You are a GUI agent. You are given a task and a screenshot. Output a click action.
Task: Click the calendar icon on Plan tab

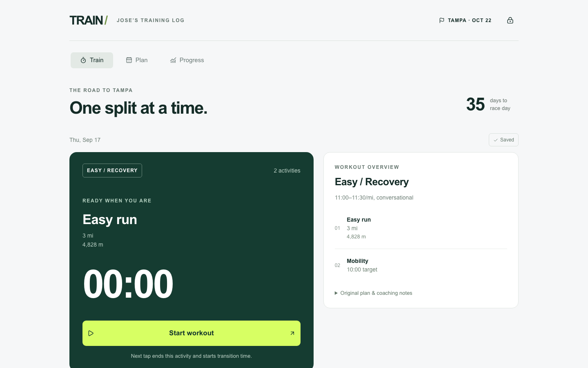(x=129, y=60)
